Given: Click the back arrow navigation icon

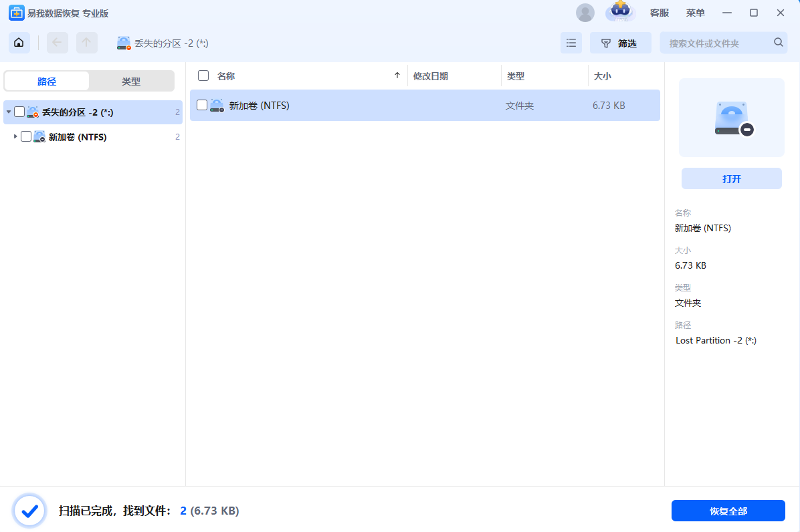Looking at the screenshot, I should [x=57, y=43].
